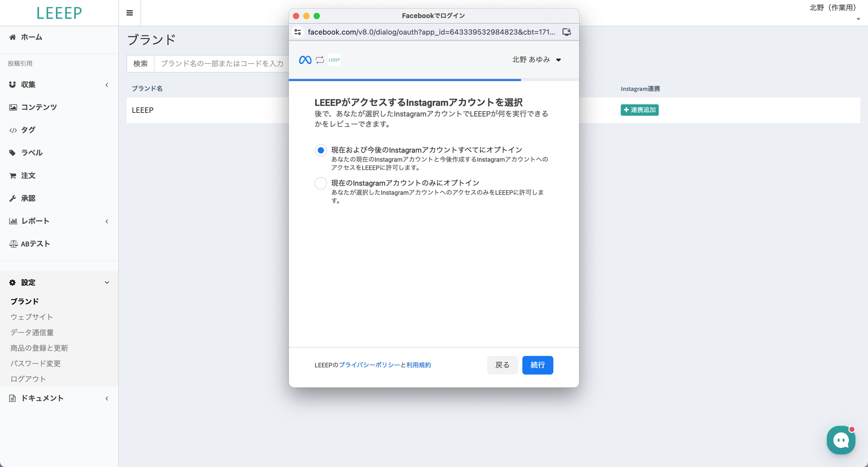
Task: Click the home icon in sidebar
Action: (13, 37)
